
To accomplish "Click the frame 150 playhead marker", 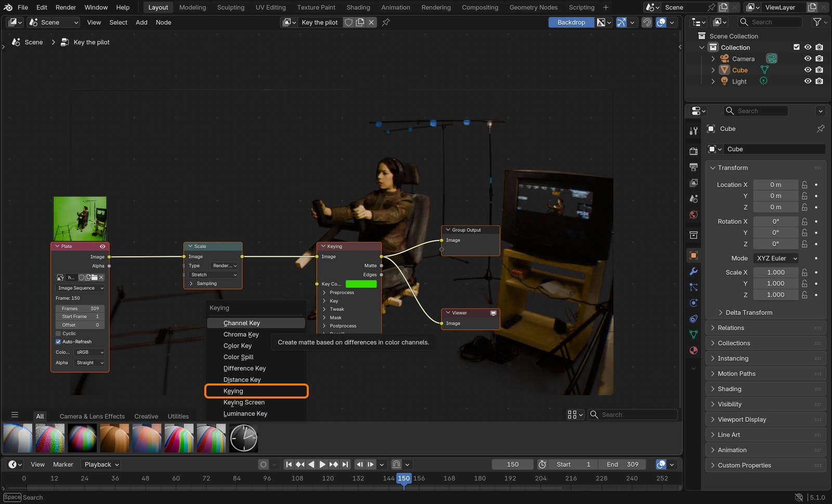I will pos(404,479).
